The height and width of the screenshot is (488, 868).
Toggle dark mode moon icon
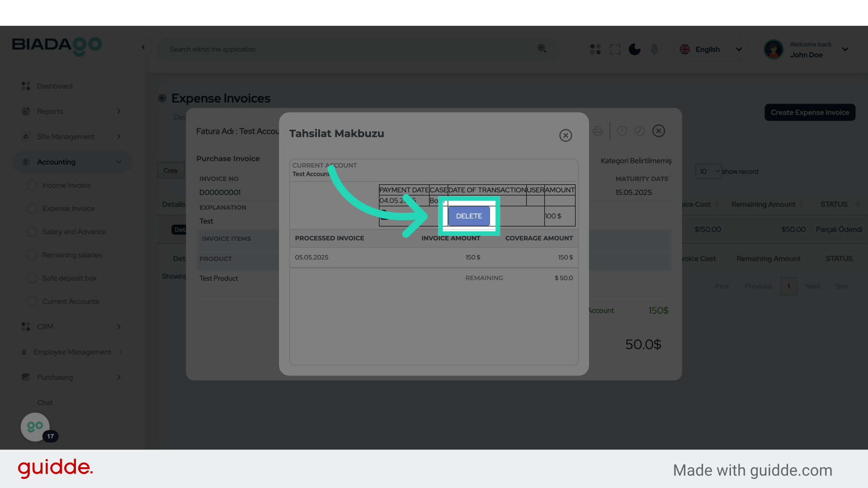pos(635,49)
